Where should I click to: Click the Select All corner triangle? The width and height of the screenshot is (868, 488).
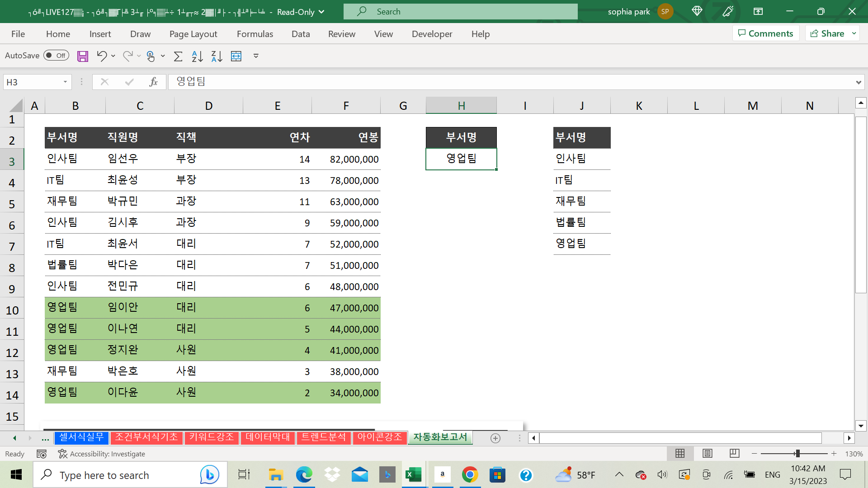[x=16, y=105]
